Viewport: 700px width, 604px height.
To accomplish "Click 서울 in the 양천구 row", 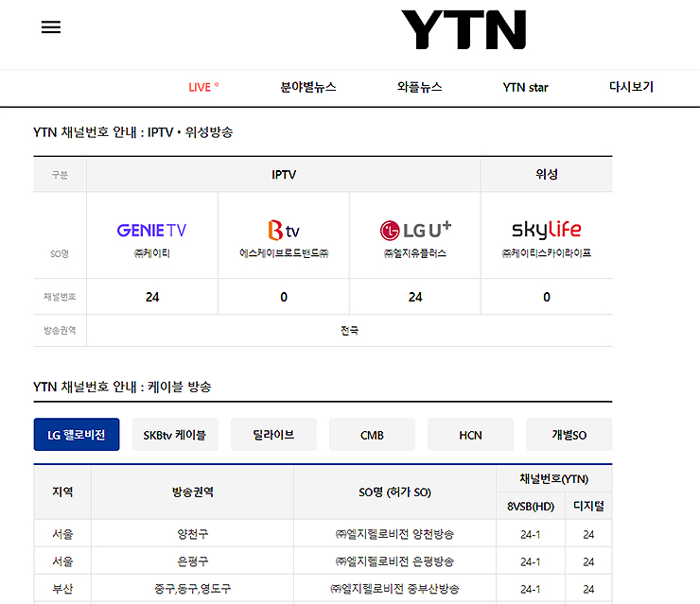I will [x=62, y=534].
